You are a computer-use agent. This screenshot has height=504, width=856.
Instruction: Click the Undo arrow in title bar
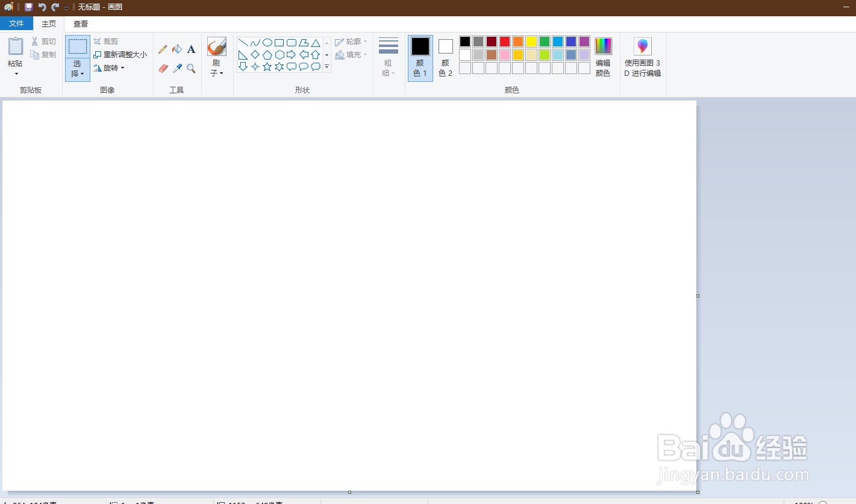click(x=42, y=7)
